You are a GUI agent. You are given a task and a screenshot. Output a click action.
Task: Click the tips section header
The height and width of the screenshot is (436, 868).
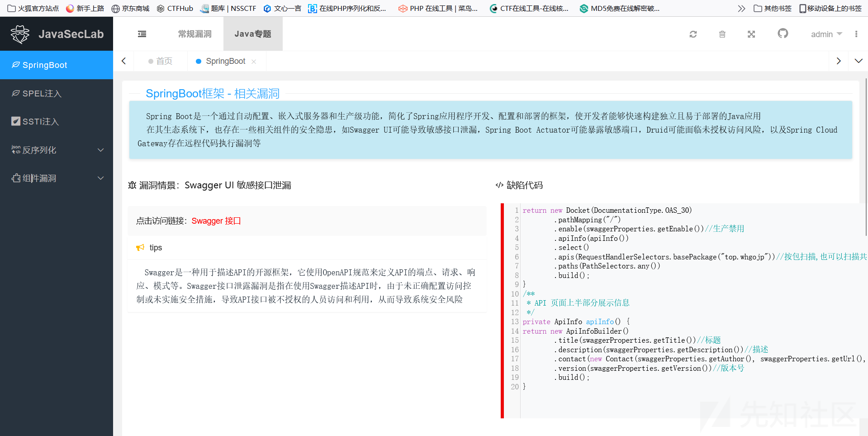click(x=307, y=248)
